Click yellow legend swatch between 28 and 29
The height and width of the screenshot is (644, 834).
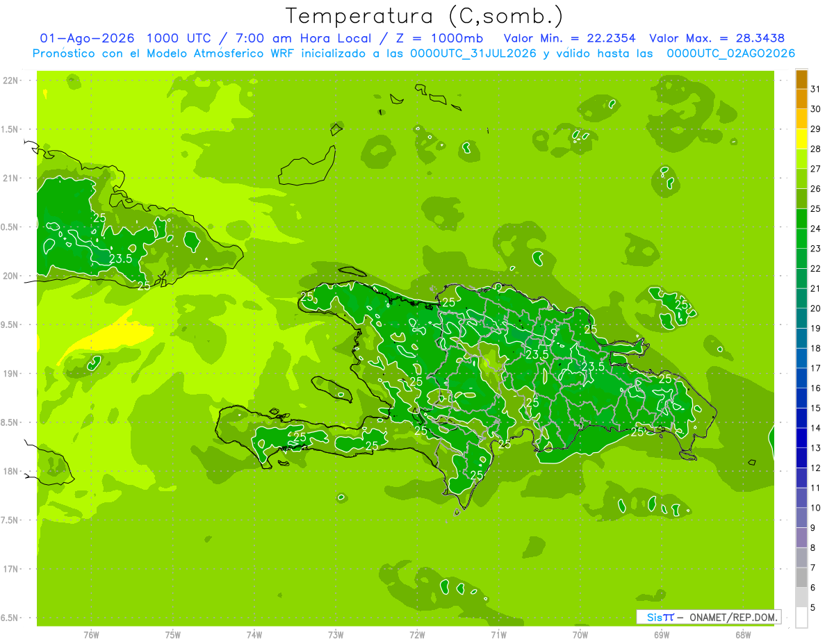click(x=801, y=139)
